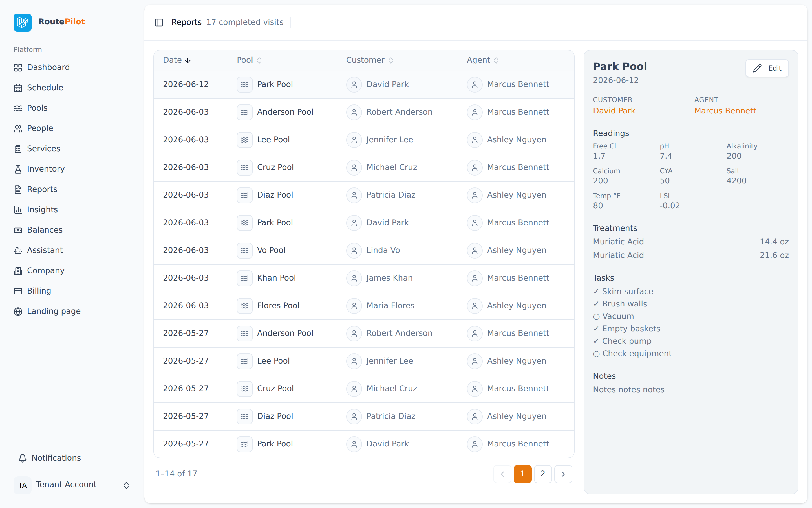This screenshot has height=508, width=812.
Task: Select the 2026-05-27 Diaz Pool row
Action: (364, 416)
